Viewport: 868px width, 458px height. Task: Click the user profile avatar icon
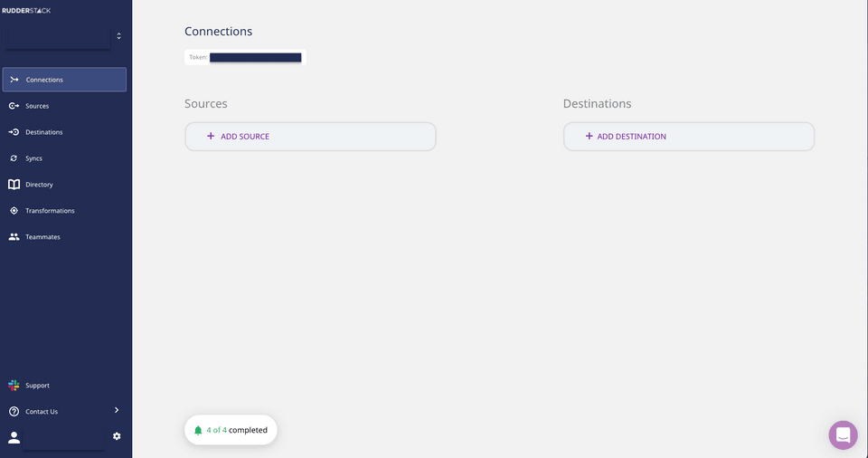pos(14,437)
